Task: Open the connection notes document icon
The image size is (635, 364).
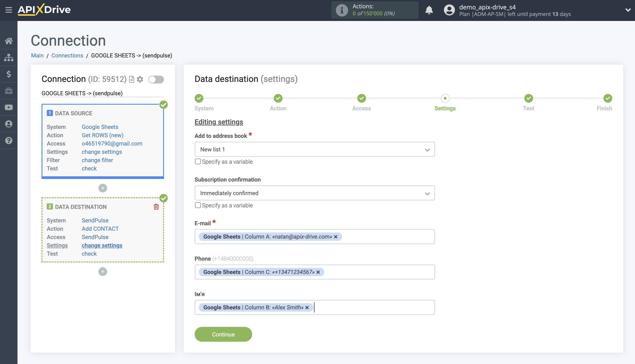Action: coord(132,80)
